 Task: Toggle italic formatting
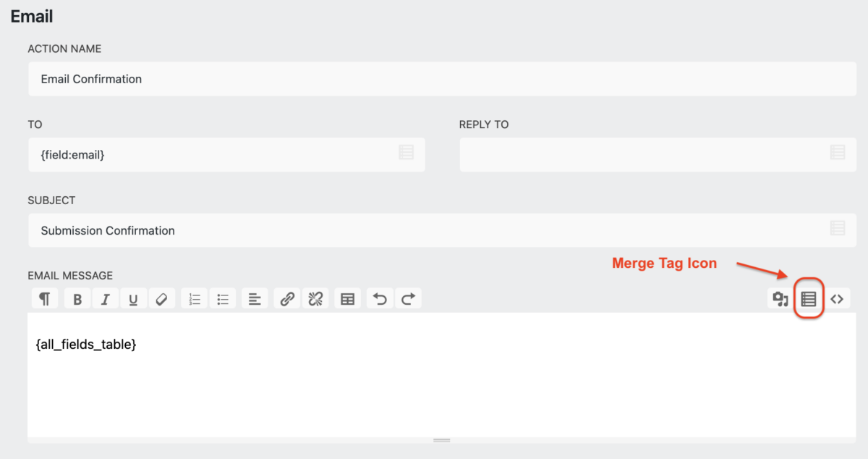point(105,298)
